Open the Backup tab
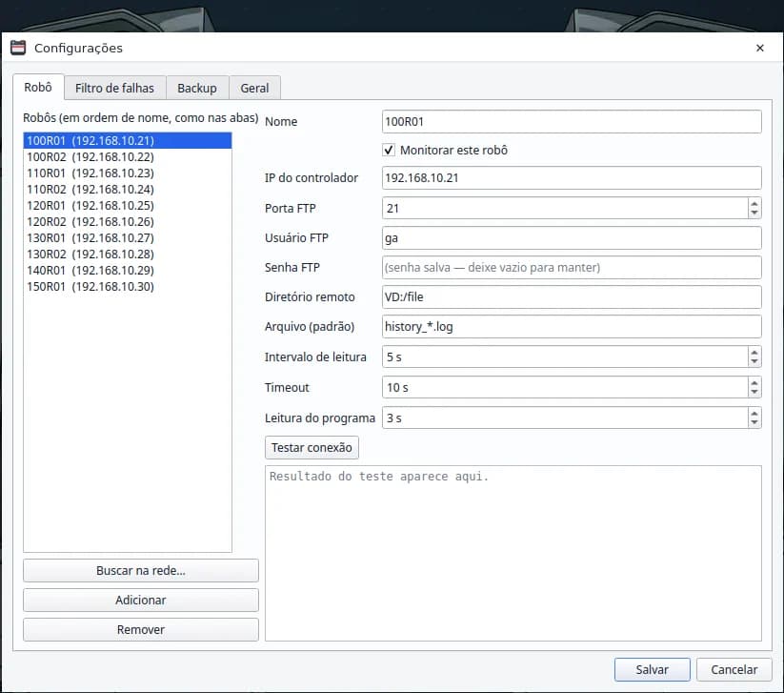The image size is (784, 693). tap(197, 88)
